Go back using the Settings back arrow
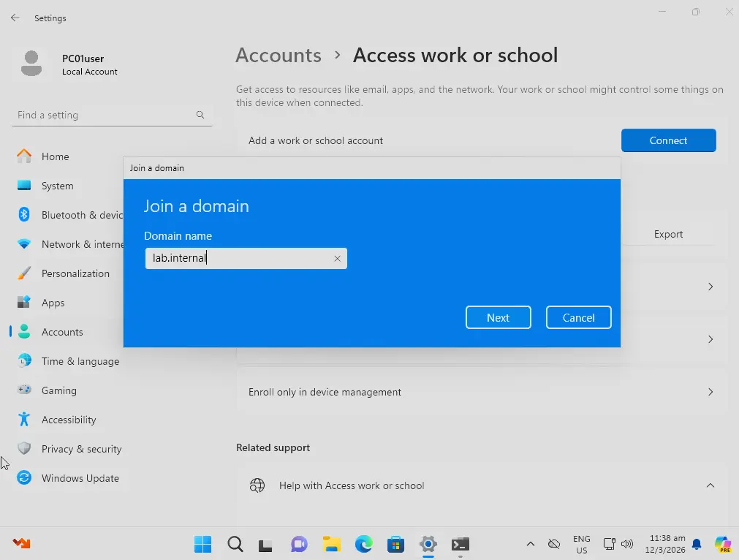 (x=15, y=18)
